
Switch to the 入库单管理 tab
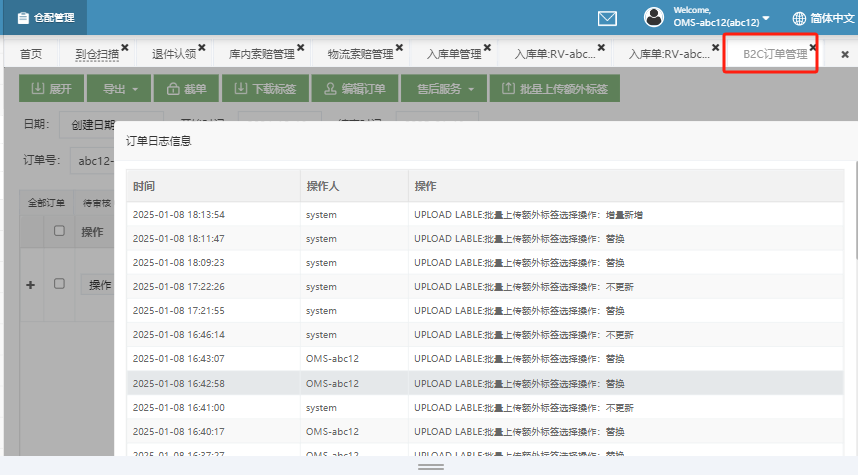pyautogui.click(x=454, y=54)
